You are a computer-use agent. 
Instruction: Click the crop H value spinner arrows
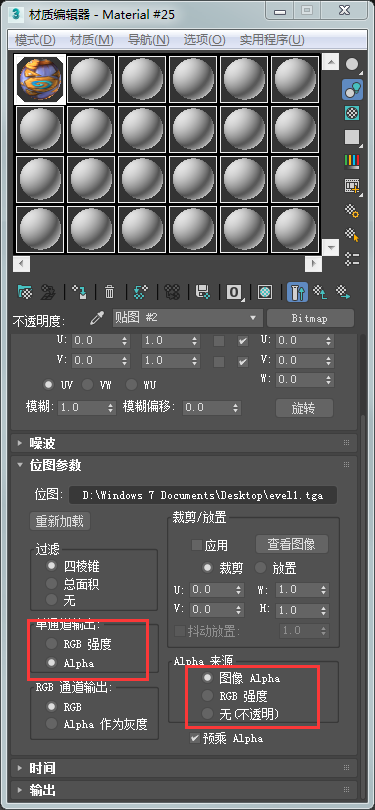324,610
